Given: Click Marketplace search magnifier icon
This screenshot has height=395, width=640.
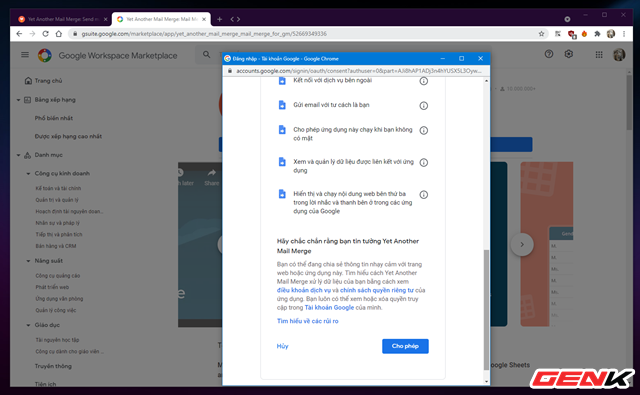Looking at the screenshot, I should pos(207,55).
